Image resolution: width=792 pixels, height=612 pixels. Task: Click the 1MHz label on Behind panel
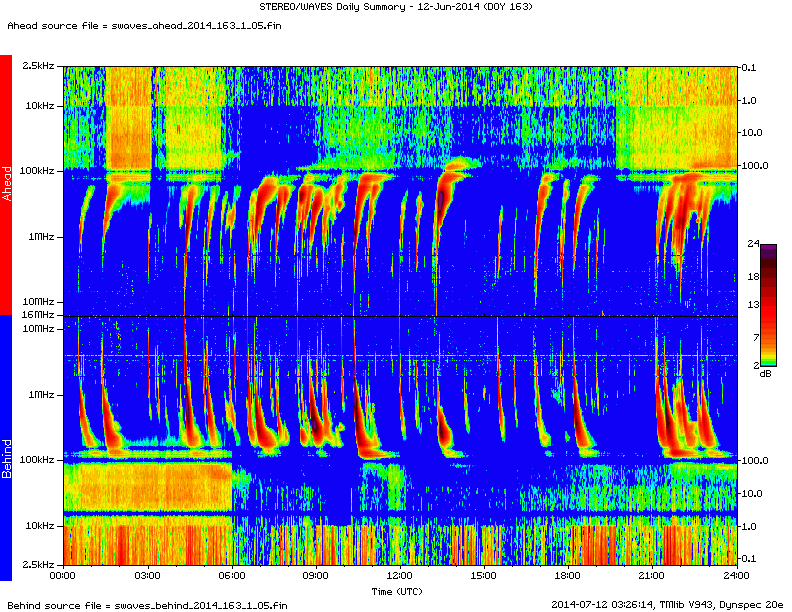[41, 395]
